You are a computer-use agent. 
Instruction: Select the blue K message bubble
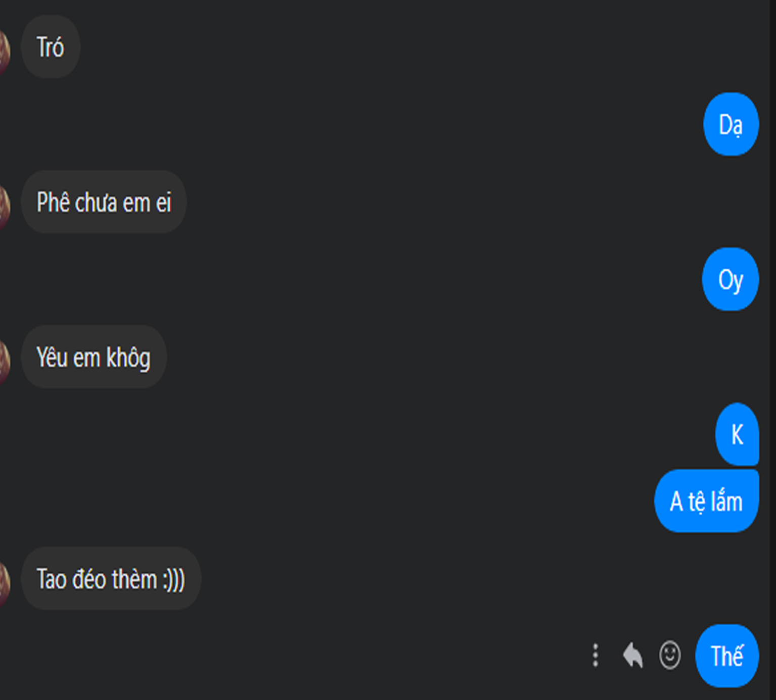pyautogui.click(x=737, y=434)
